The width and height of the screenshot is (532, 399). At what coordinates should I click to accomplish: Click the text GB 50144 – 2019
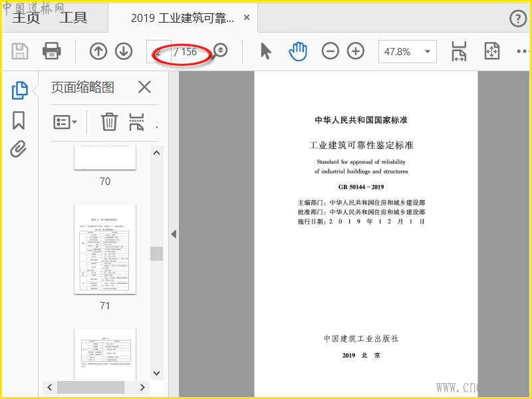pos(361,187)
